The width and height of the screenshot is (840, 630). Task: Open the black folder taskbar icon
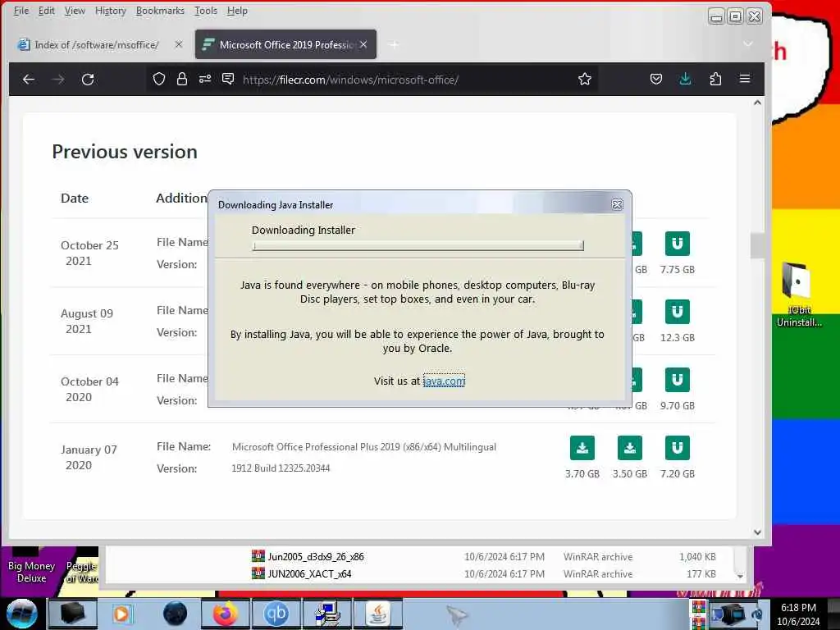[72, 614]
